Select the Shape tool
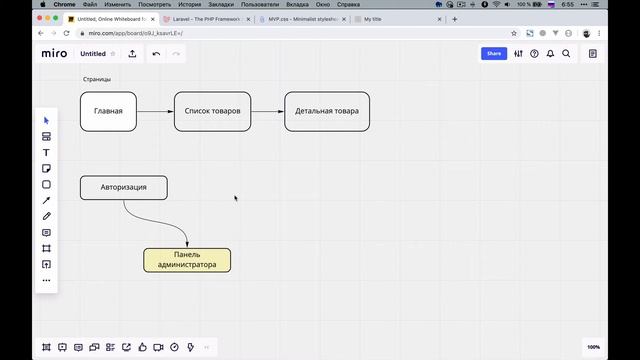Viewport: 640px width, 360px height. (x=46, y=184)
